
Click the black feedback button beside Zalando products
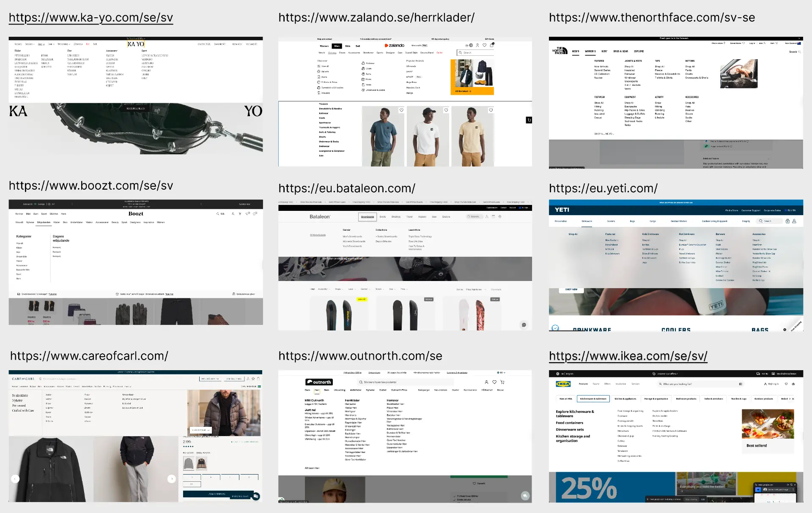point(529,120)
